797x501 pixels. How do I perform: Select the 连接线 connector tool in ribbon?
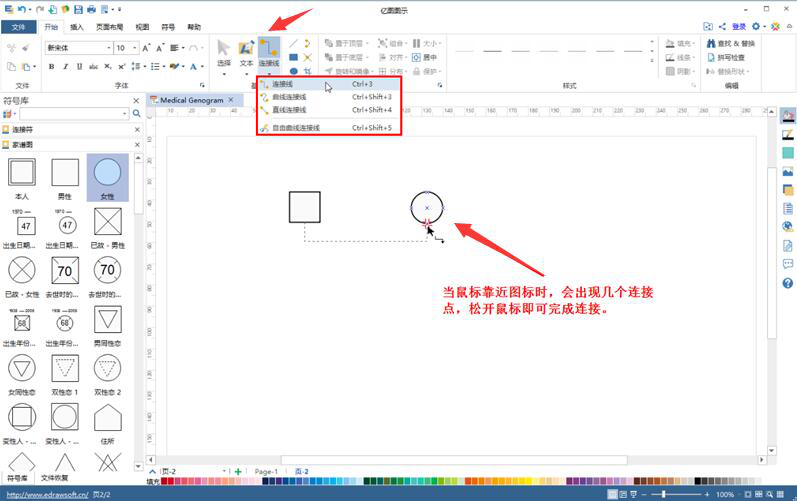tap(268, 52)
